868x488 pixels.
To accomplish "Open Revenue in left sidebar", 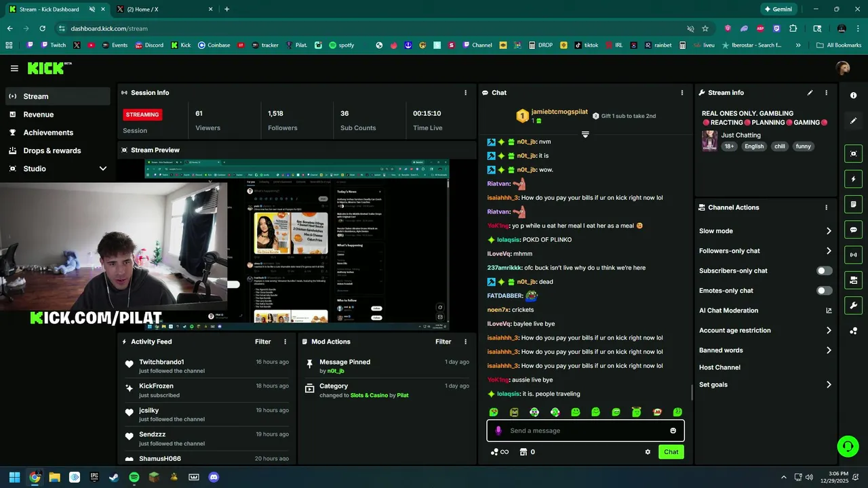I will click(x=58, y=115).
